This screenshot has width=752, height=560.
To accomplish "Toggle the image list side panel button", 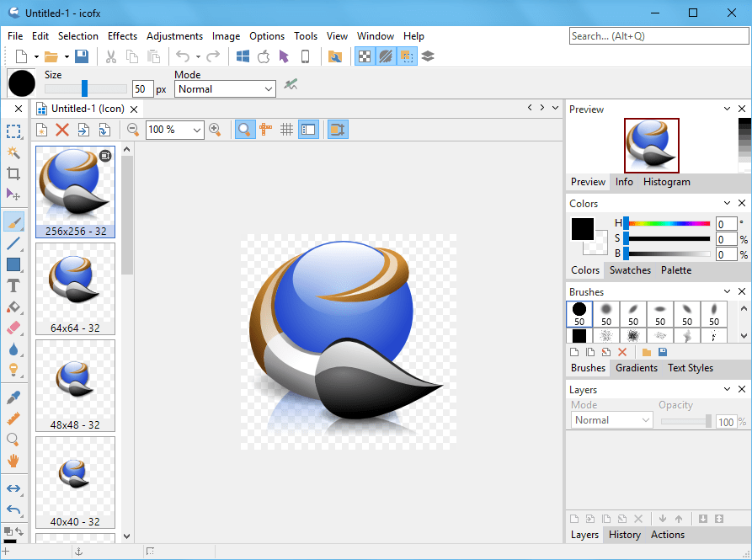I will point(308,130).
